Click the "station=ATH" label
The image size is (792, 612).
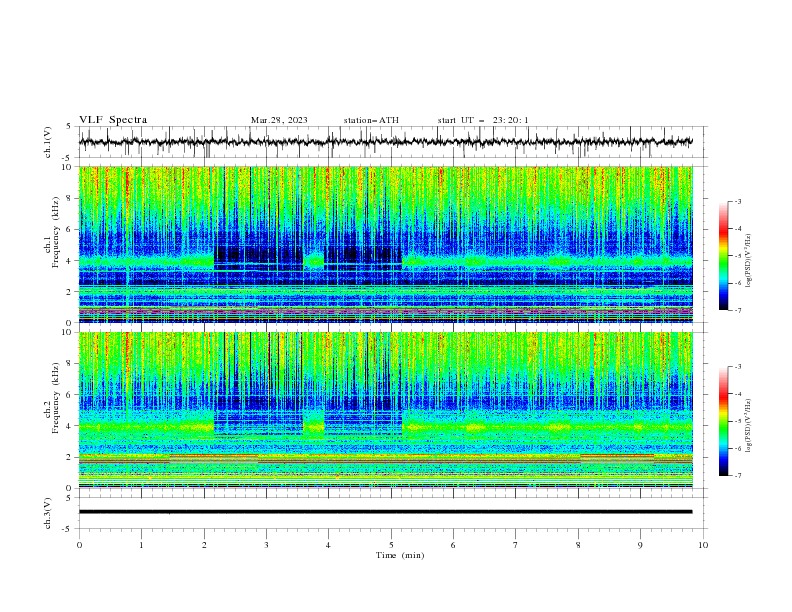371,120
